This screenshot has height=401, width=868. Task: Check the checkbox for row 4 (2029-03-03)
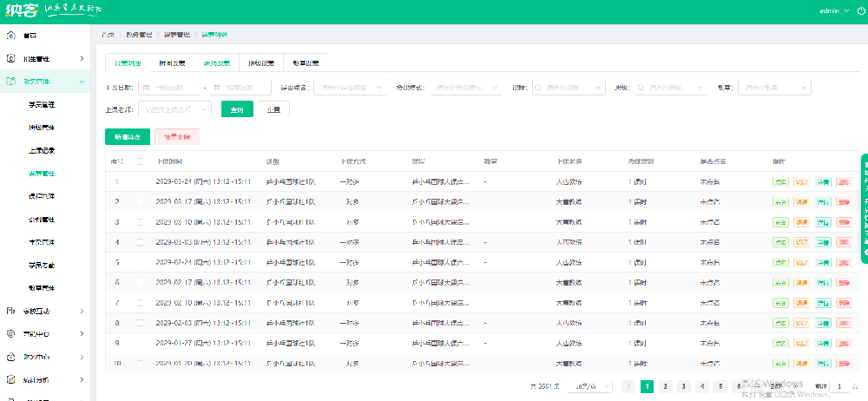tap(140, 242)
